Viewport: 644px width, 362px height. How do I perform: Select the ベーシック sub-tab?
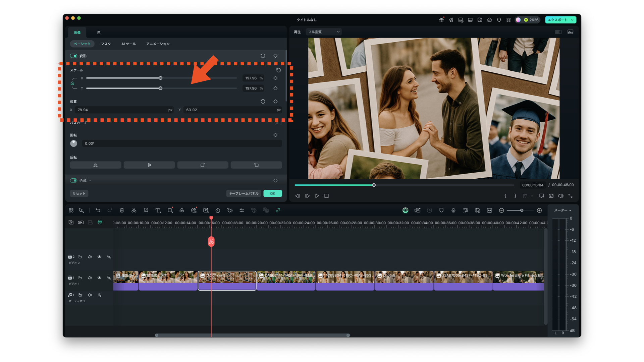(x=82, y=44)
